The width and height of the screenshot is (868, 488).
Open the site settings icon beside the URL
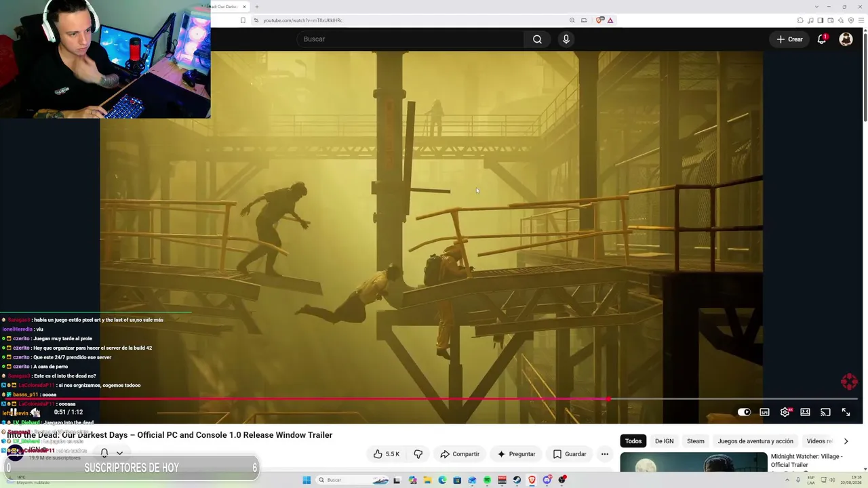pos(256,20)
